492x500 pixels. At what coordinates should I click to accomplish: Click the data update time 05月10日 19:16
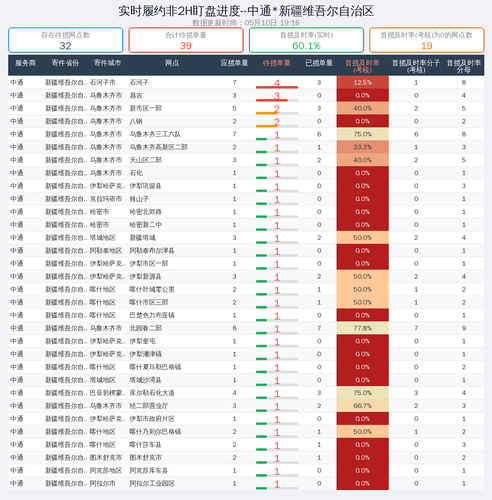[x=272, y=23]
